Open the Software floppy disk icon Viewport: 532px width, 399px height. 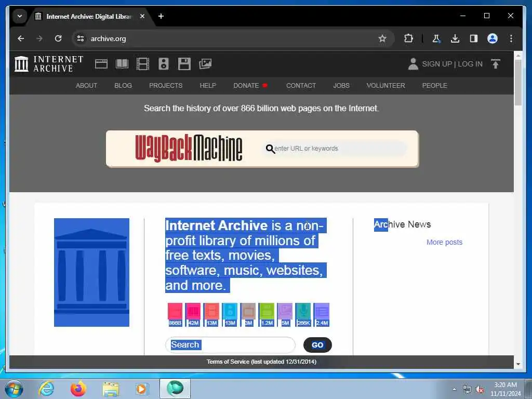coord(184,64)
